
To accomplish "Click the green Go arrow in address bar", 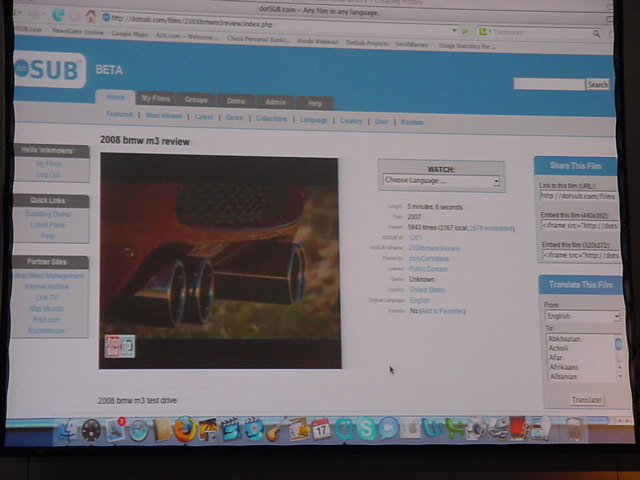I will (465, 31).
